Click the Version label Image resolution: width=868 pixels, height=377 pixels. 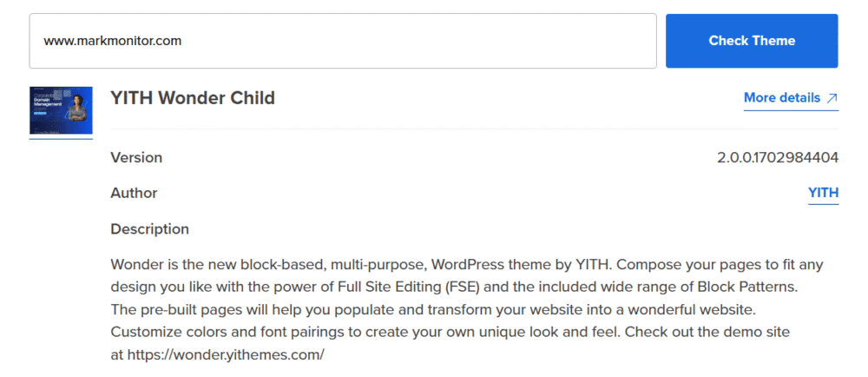coord(136,158)
